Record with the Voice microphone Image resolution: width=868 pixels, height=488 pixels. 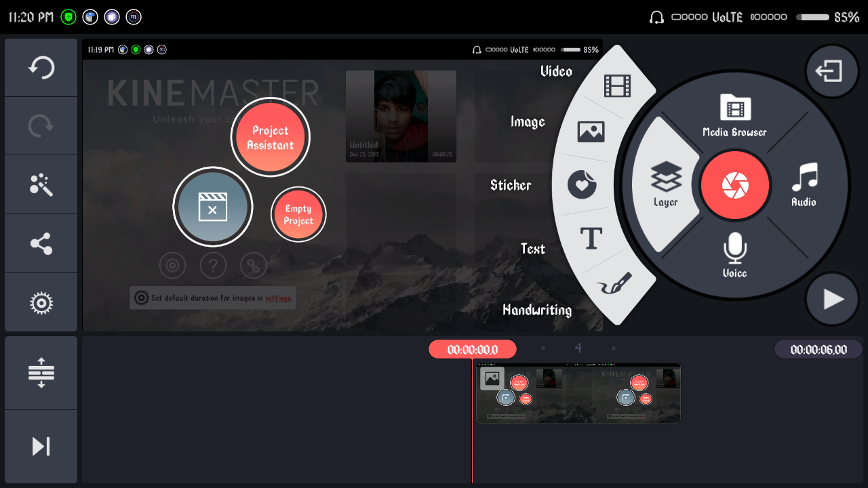pyautogui.click(x=734, y=254)
